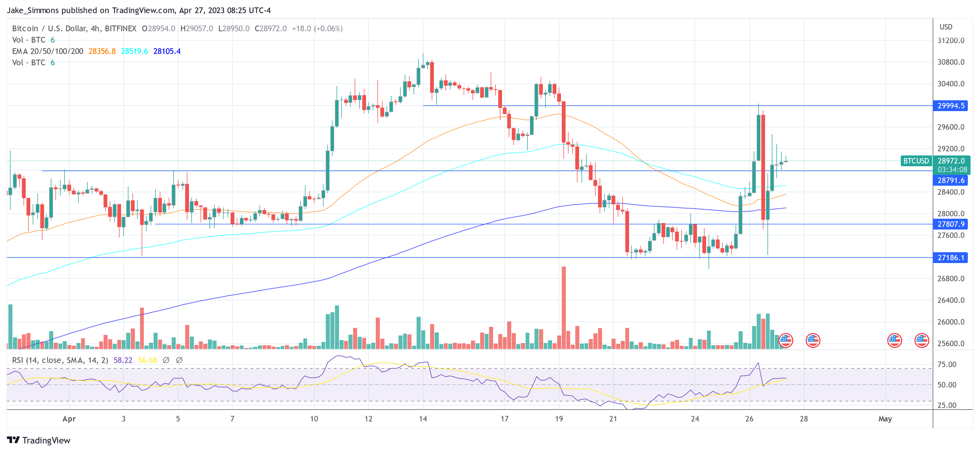Click the tallest red volume bar near date 19
The height and width of the screenshot is (452, 980).
[563, 307]
